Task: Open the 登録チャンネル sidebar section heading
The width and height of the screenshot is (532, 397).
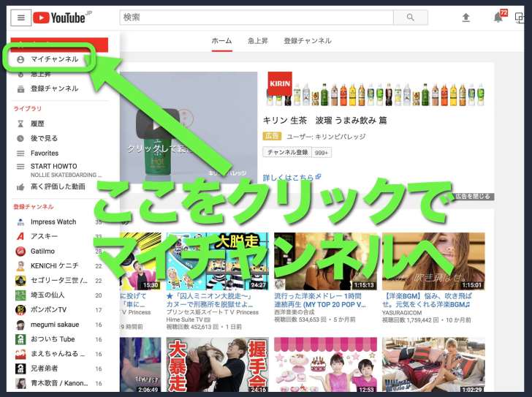Action: pyautogui.click(x=34, y=207)
